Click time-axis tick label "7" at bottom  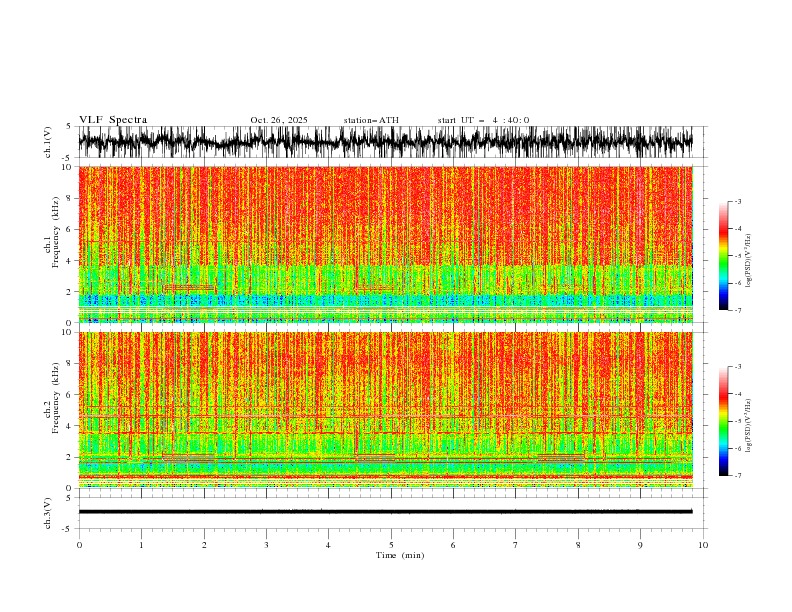click(516, 545)
